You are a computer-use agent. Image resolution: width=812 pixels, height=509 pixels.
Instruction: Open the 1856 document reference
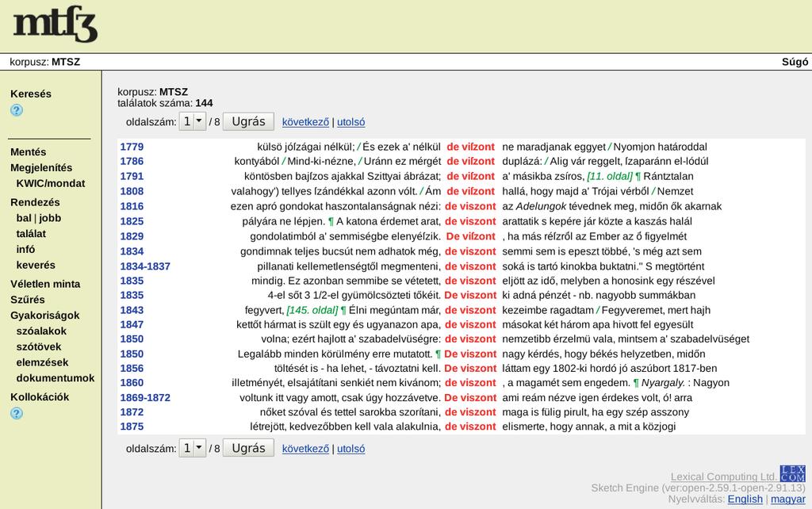coord(132,369)
